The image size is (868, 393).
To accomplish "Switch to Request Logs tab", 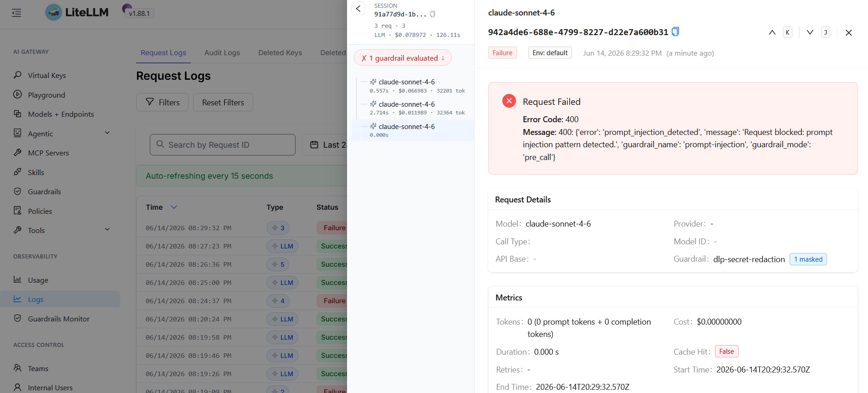I will tap(163, 52).
